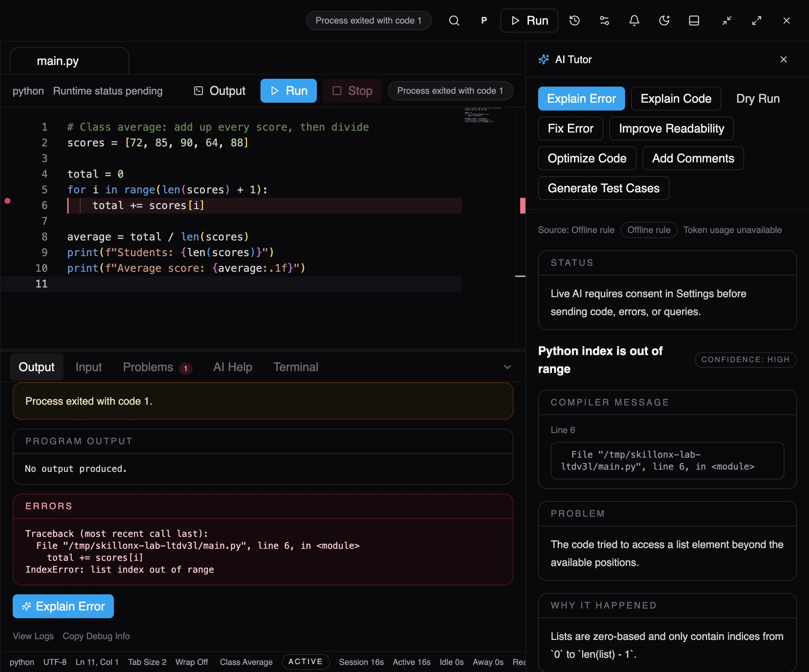The height and width of the screenshot is (672, 809).
Task: Click the Output toggle beside Run
Action: coord(219,91)
